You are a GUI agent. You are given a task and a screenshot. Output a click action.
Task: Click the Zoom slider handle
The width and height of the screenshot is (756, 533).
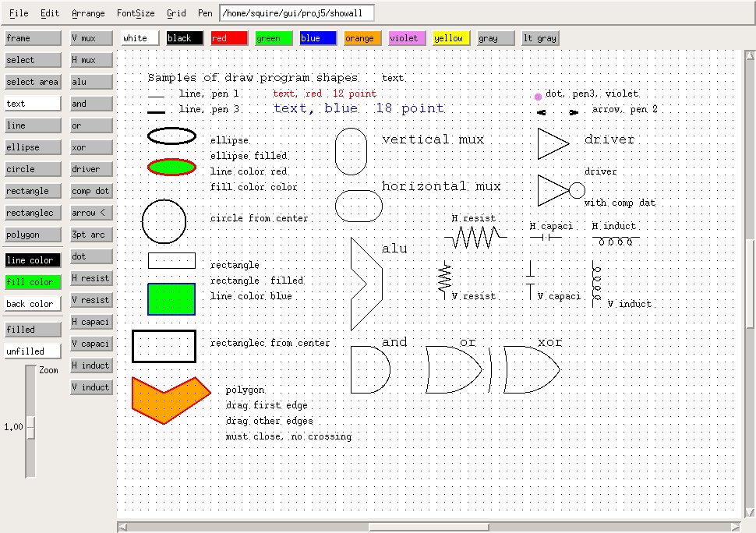pos(31,428)
